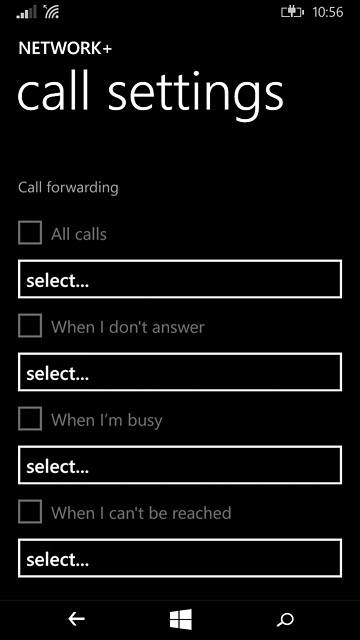Enable the All calls checkbox
360x640 pixels.
tap(30, 233)
